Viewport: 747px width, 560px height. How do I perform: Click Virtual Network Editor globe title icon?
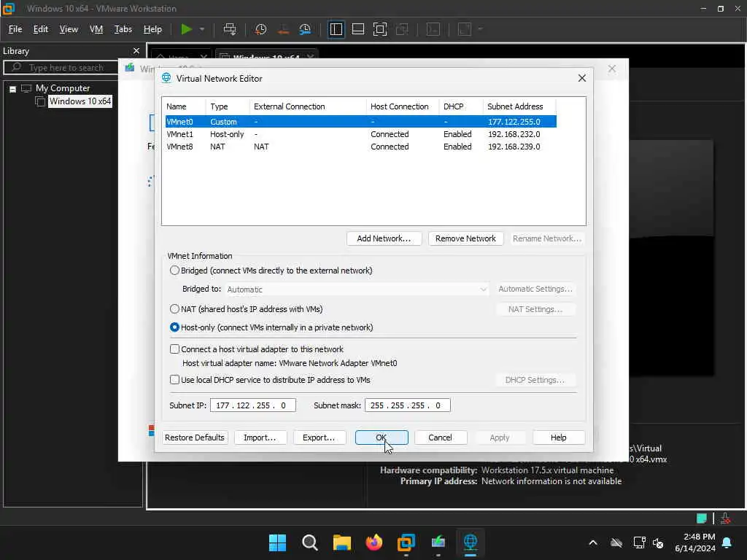(x=166, y=78)
